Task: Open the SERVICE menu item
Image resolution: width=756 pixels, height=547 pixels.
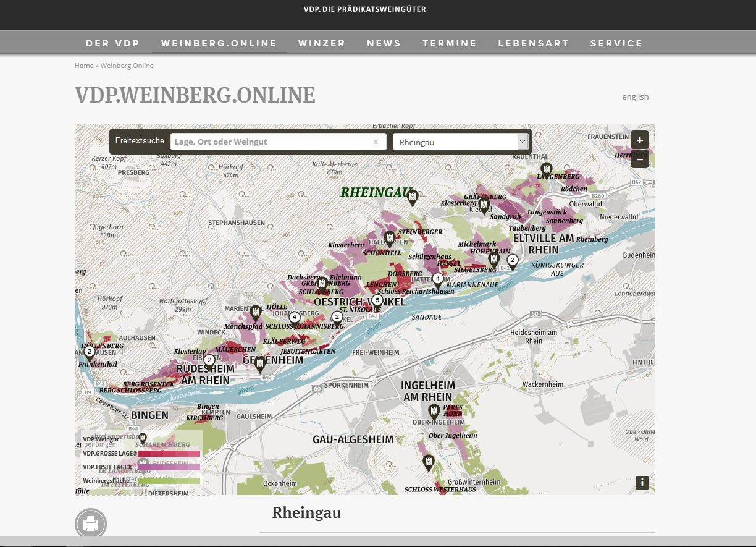Action: tap(616, 43)
